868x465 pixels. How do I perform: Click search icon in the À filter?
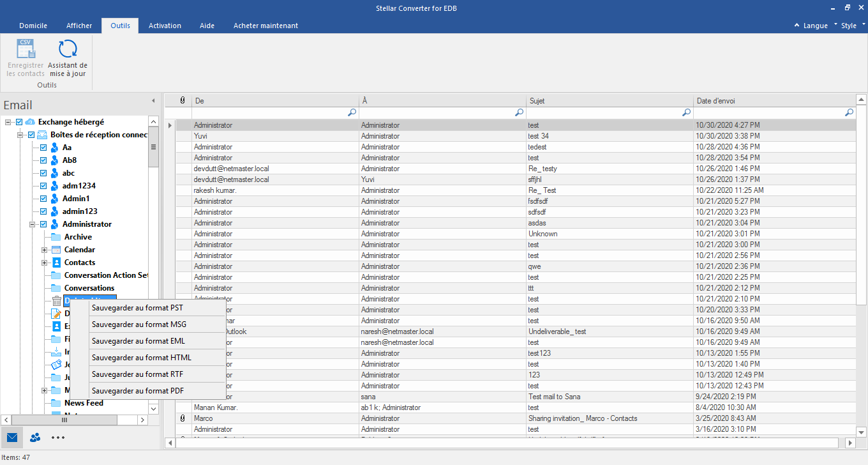click(519, 112)
